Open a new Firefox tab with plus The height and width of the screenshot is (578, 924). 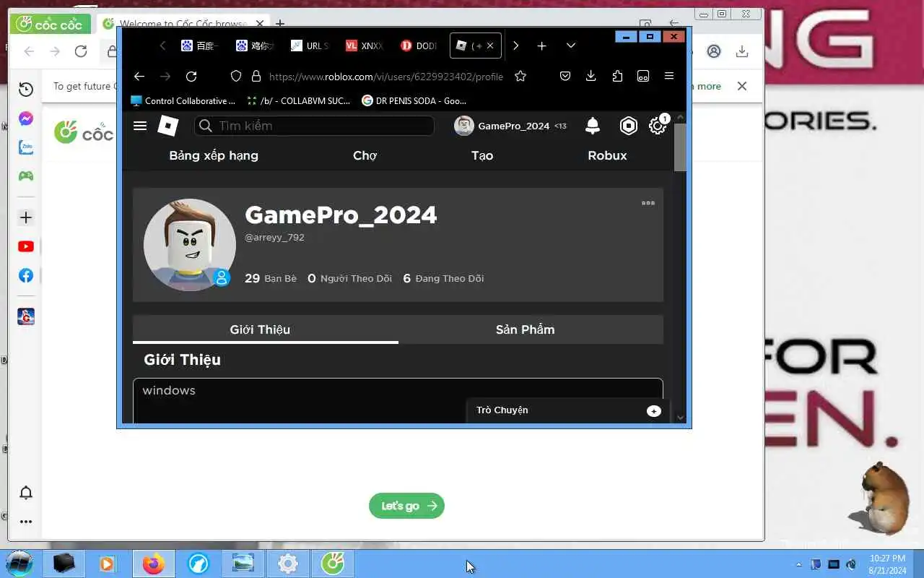541,46
